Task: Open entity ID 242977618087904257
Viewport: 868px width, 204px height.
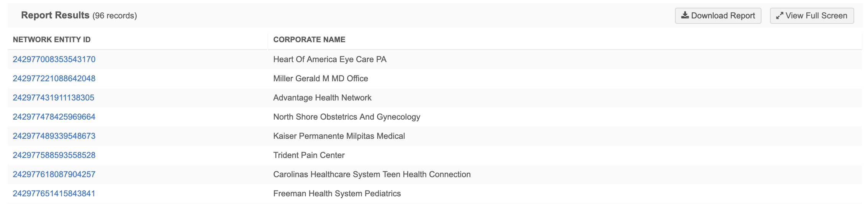Action: 54,174
